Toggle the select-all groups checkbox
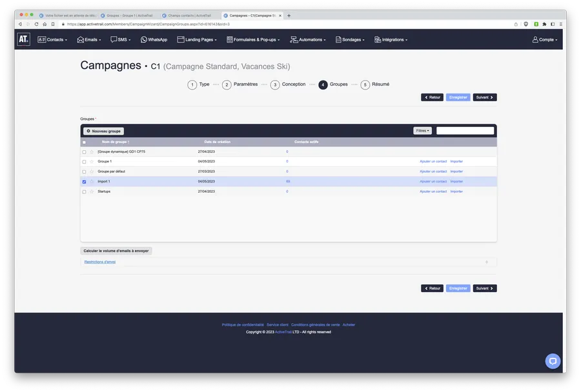 click(x=84, y=142)
